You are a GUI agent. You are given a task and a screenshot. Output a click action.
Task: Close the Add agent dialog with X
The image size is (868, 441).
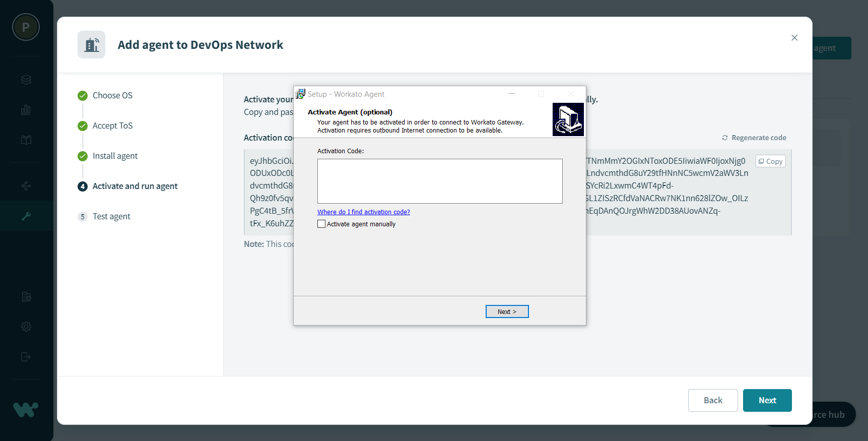point(794,38)
